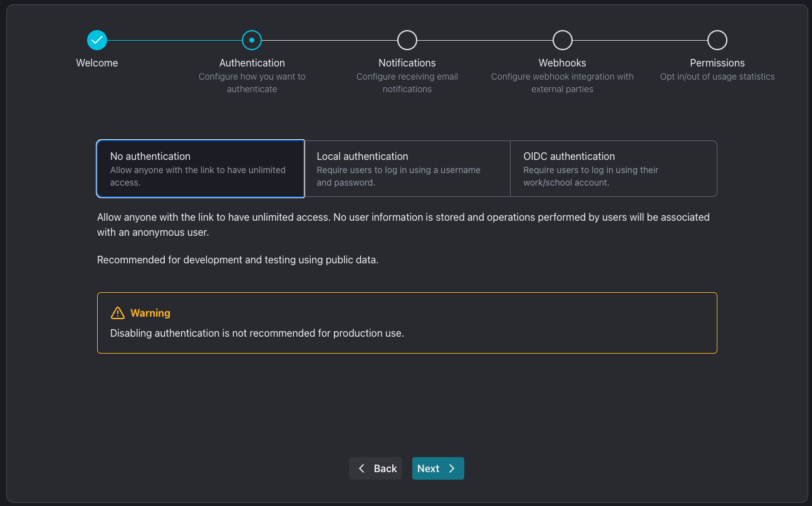Click the left chevron in Back button

(x=362, y=468)
